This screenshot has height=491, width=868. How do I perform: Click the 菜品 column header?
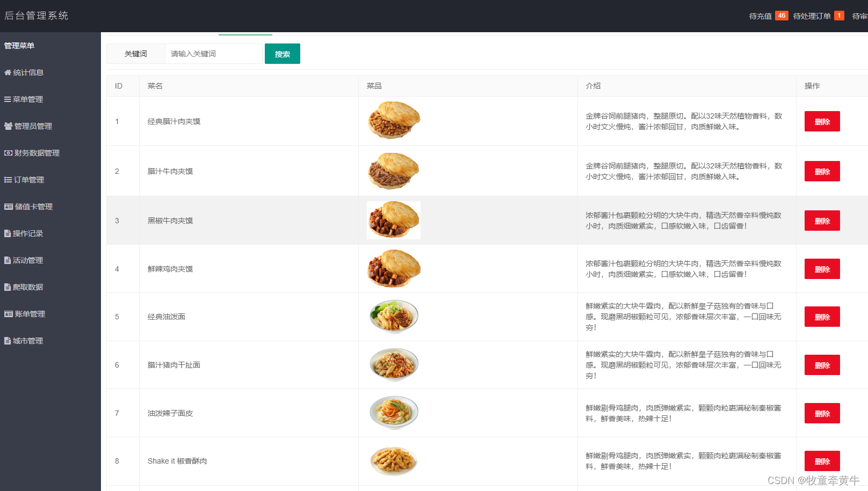click(374, 86)
